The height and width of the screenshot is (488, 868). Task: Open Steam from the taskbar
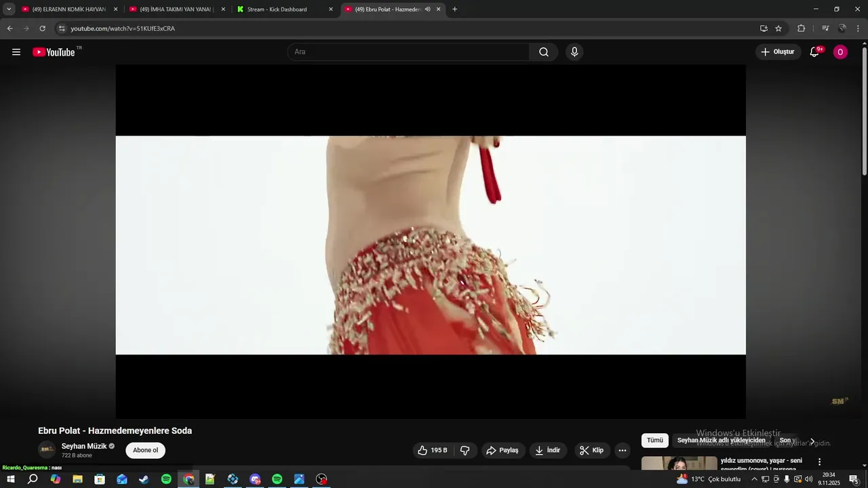144,479
